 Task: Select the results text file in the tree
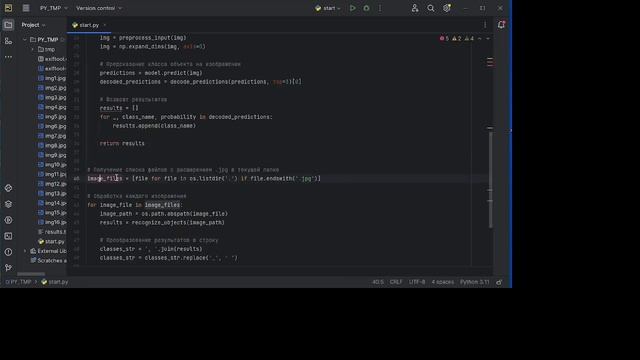pos(52,232)
